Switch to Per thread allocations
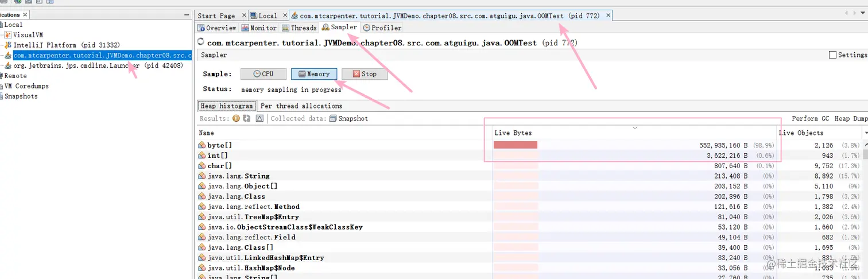 pyautogui.click(x=301, y=106)
